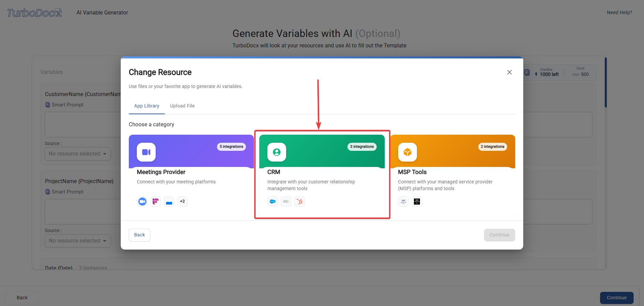Click the 3 integrations badge

[362, 147]
